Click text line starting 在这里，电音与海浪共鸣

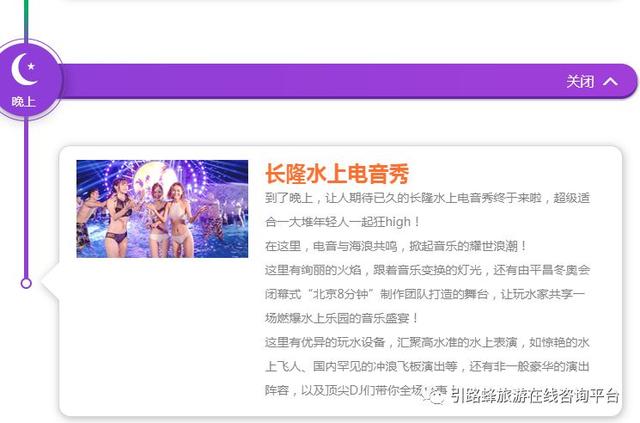point(396,246)
